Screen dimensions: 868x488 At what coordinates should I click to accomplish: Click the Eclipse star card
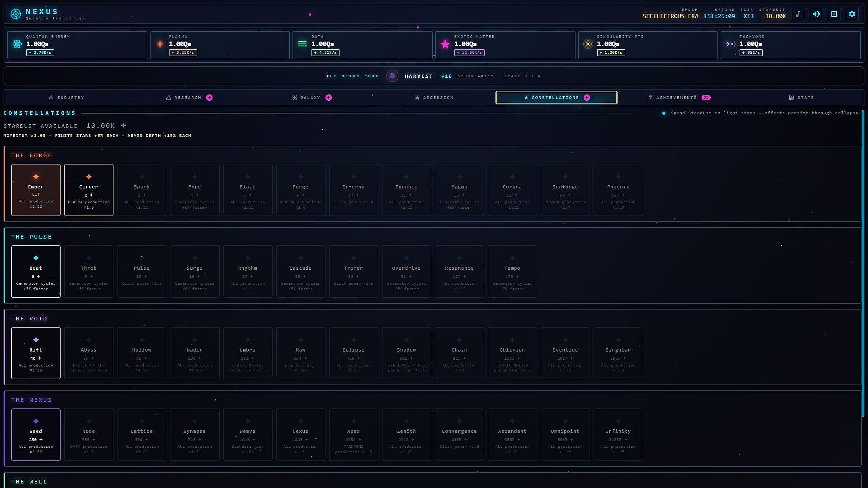pos(353,353)
